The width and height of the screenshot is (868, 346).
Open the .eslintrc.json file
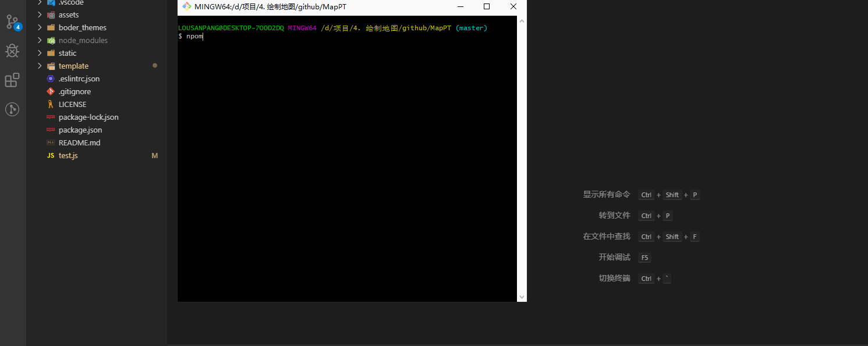pos(79,79)
